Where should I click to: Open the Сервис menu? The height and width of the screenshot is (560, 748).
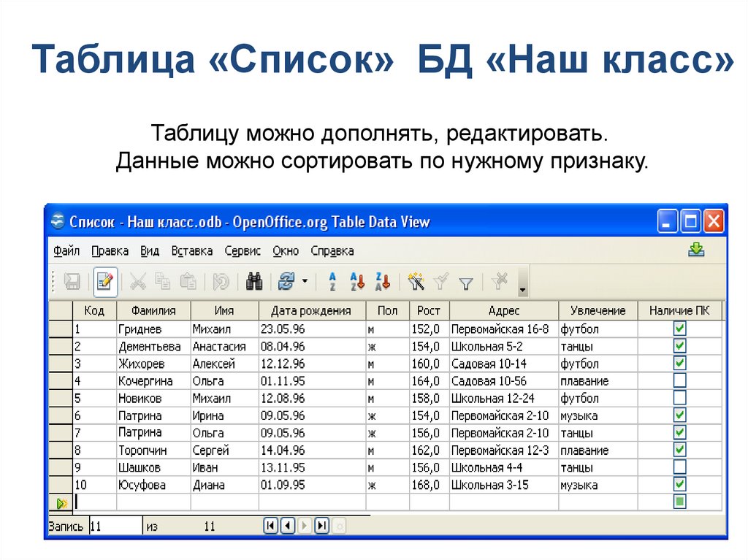tap(243, 251)
